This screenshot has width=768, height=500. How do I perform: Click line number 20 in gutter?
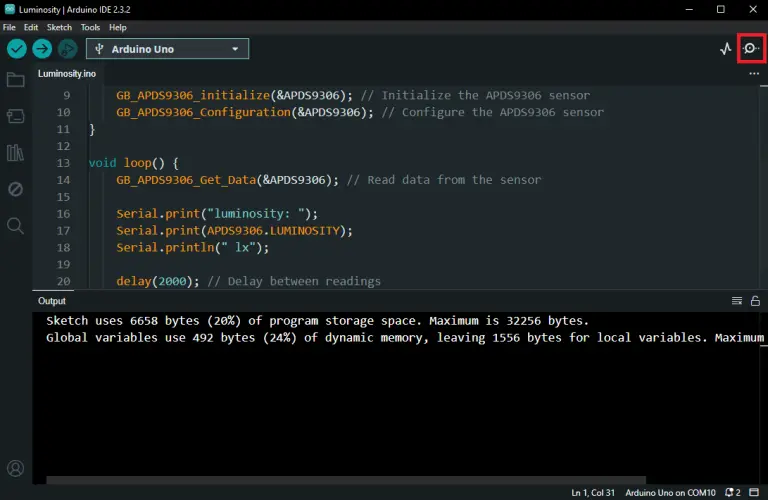click(64, 281)
